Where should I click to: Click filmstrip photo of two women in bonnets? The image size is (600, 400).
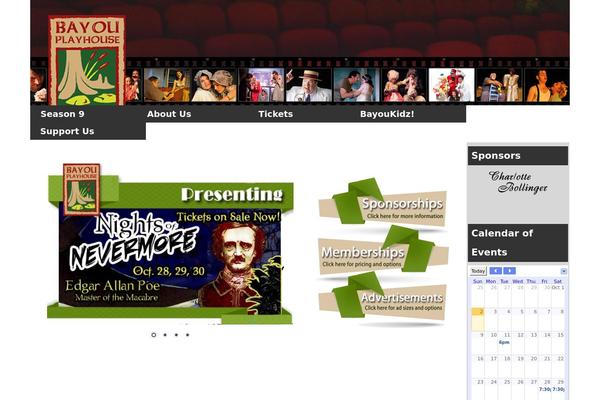(214, 85)
